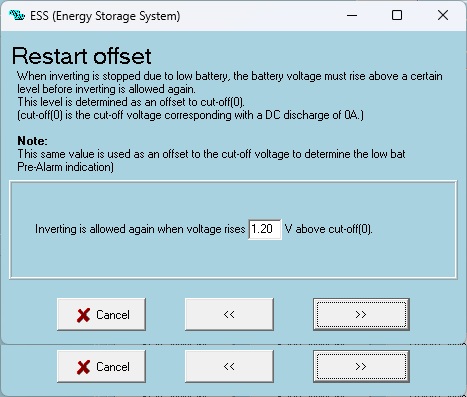Click Cancel in the window behind the dialog
The height and width of the screenshot is (397, 467).
[x=101, y=366]
